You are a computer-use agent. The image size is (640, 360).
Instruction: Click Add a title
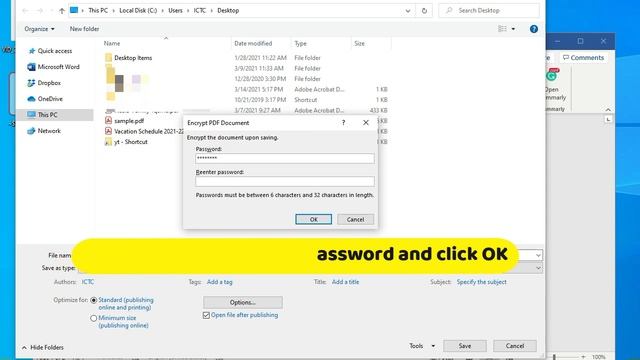[345, 282]
